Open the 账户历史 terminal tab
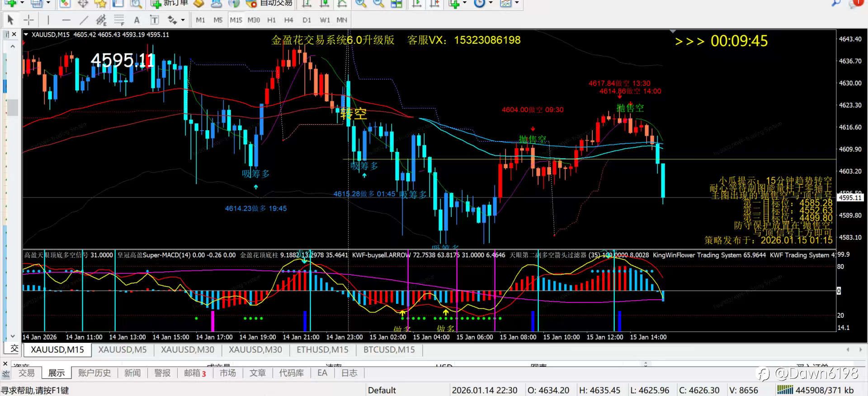Screen dimensions: 868x396 pos(94,373)
